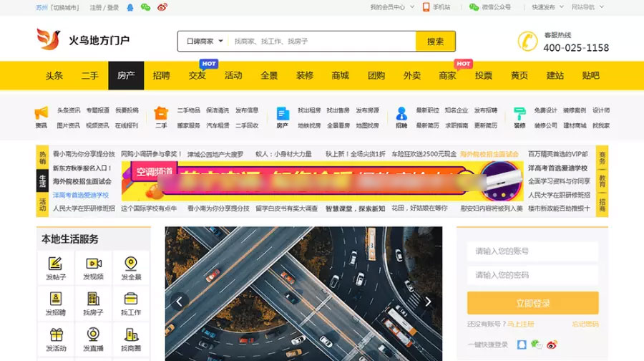Open the 头条资讯 link
The width and height of the screenshot is (644, 361).
pos(69,110)
